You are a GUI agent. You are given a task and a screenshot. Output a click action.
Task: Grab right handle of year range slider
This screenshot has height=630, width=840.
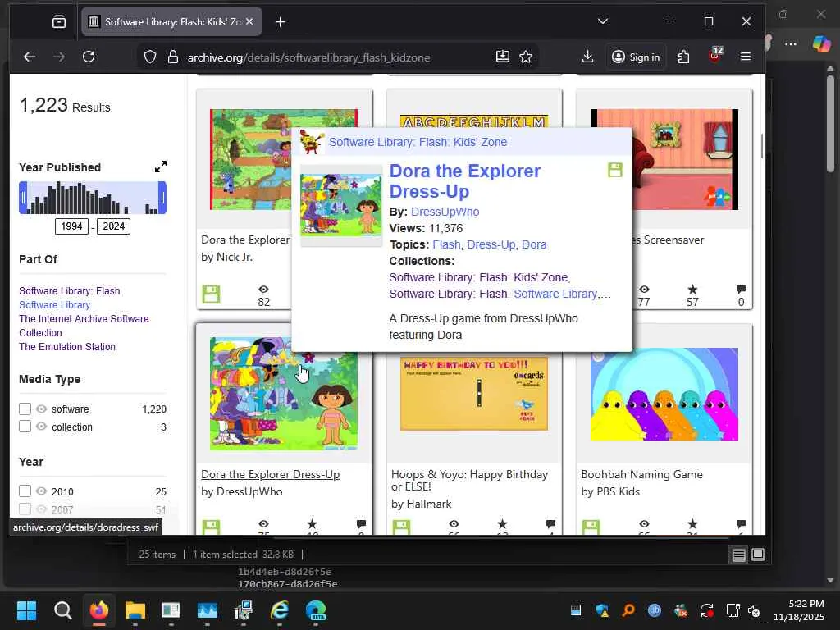pos(162,198)
